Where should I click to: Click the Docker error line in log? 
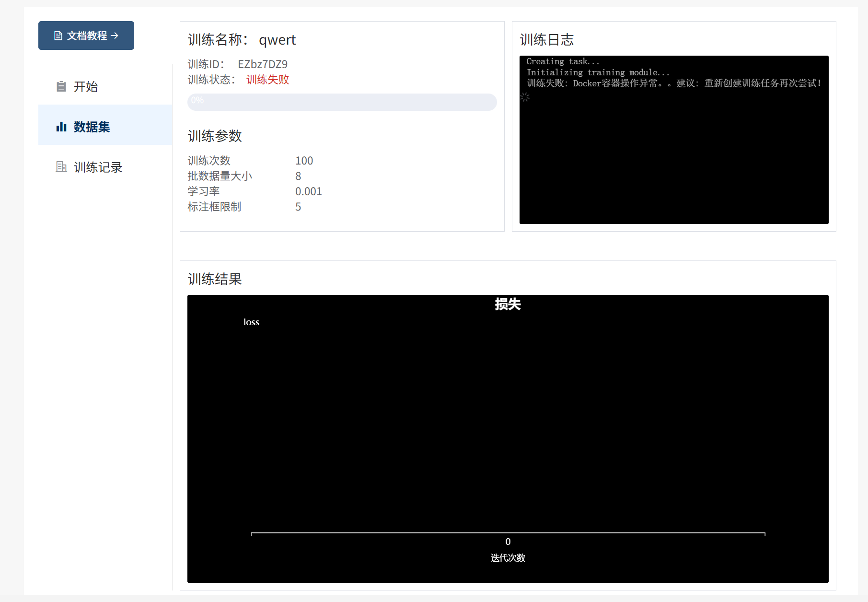point(674,83)
